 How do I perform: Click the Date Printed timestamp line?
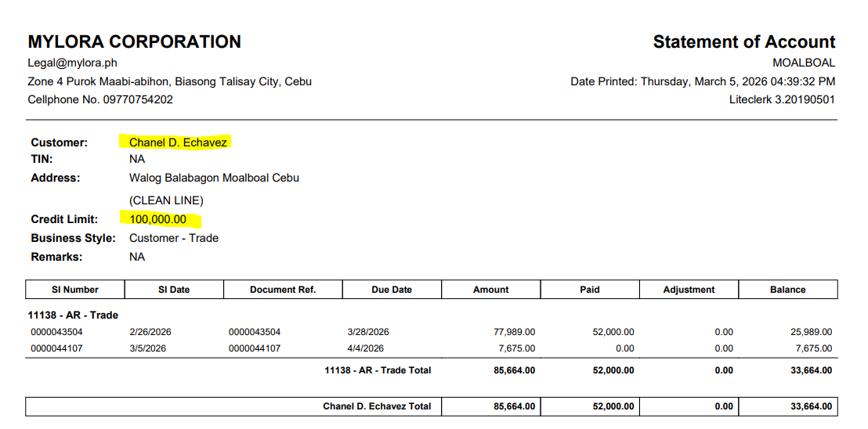702,81
